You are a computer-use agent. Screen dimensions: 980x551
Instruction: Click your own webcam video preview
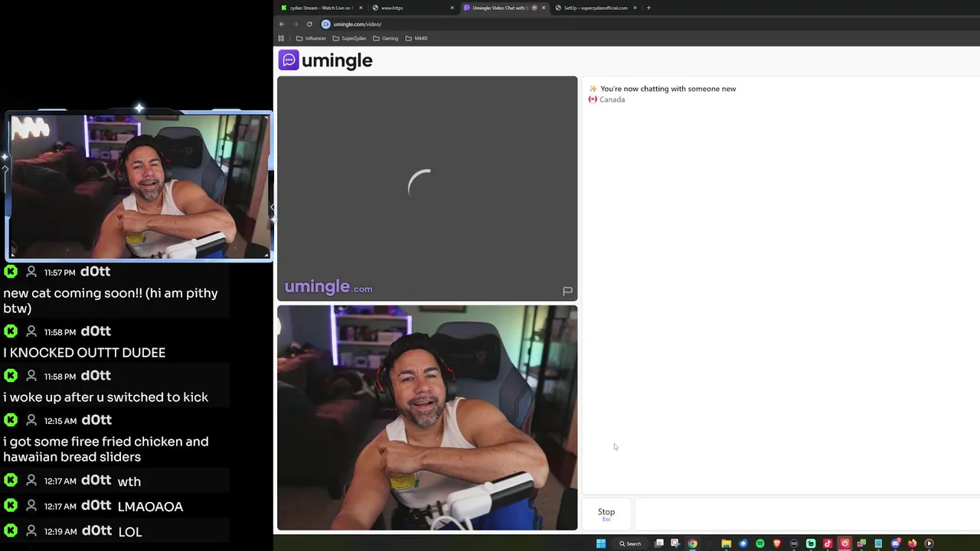pyautogui.click(x=427, y=418)
